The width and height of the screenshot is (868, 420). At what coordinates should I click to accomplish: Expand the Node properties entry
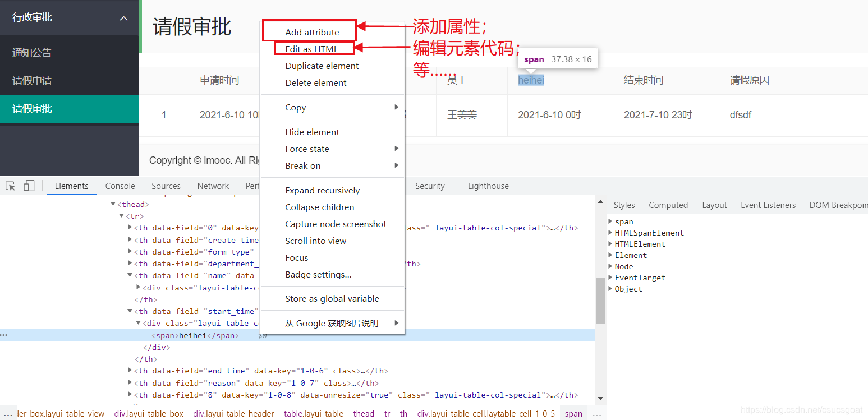[x=611, y=266]
